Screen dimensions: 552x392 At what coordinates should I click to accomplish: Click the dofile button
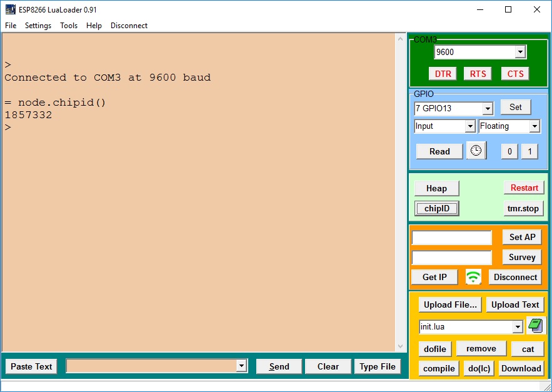[x=434, y=349]
